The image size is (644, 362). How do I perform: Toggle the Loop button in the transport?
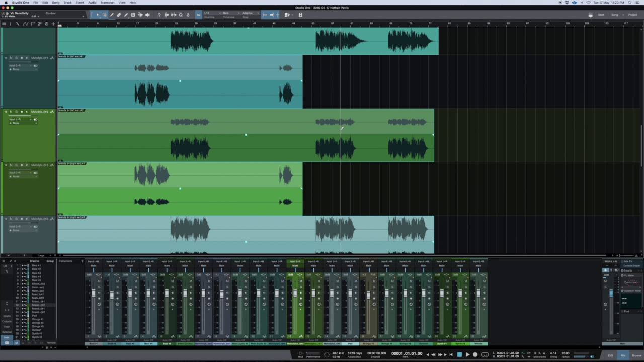tap(485, 354)
